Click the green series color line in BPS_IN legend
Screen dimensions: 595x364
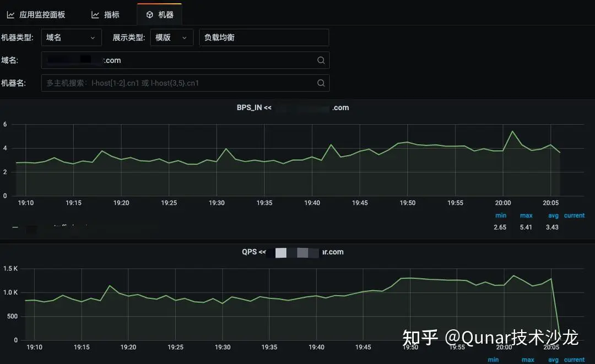(x=15, y=227)
